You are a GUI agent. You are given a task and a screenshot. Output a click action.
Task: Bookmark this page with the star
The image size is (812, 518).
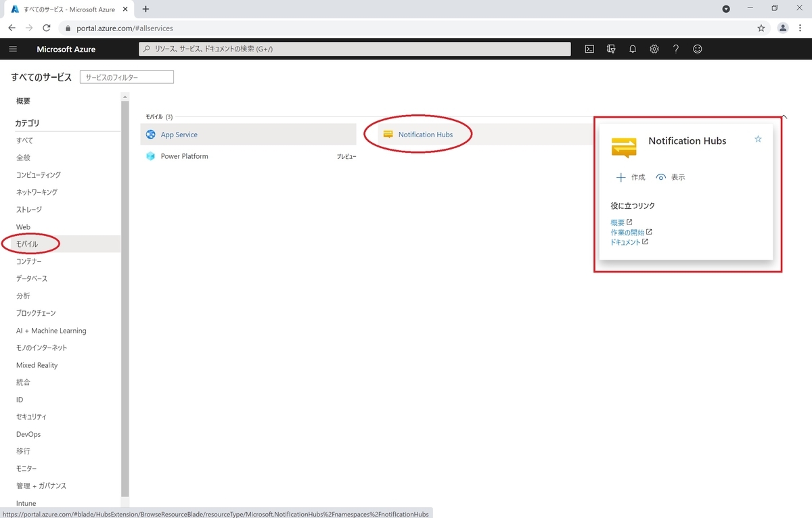[x=761, y=28]
